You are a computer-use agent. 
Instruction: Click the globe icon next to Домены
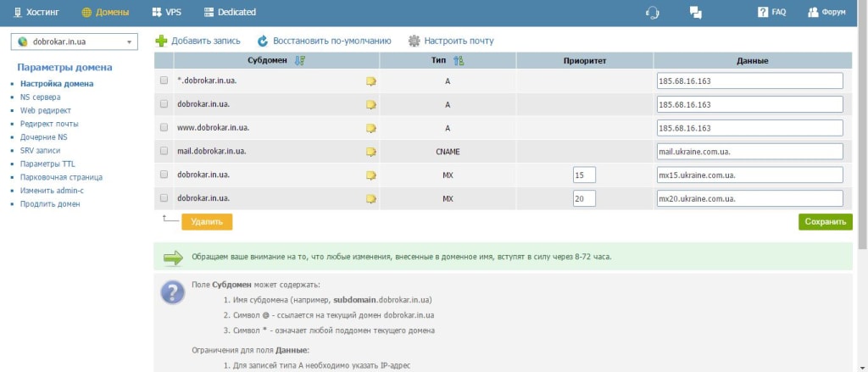click(x=86, y=12)
